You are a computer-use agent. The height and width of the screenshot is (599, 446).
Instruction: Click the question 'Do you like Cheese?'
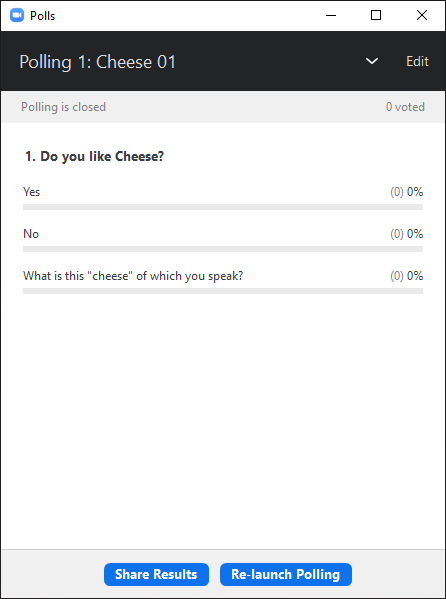point(94,157)
